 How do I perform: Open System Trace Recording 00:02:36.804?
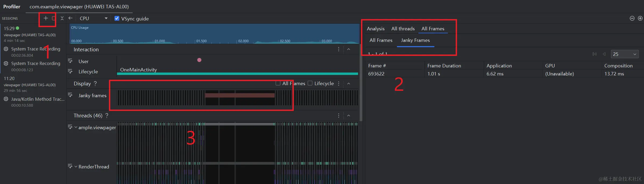coord(33,52)
